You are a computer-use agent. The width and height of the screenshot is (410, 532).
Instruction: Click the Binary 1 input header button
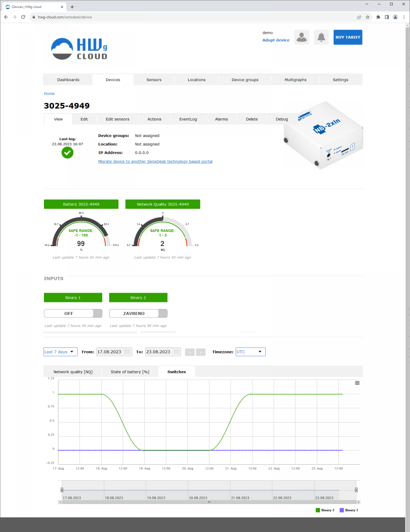point(73,297)
